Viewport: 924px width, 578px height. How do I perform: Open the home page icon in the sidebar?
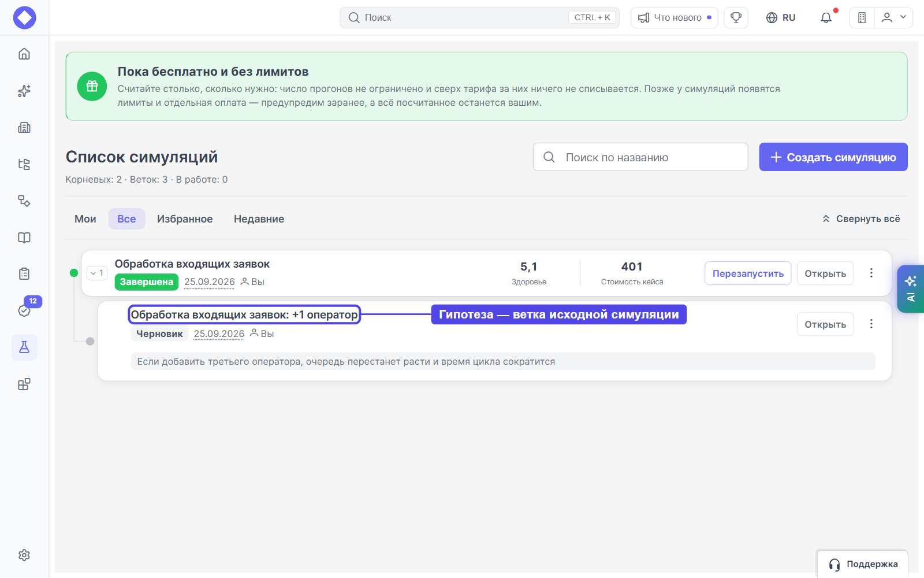24,54
